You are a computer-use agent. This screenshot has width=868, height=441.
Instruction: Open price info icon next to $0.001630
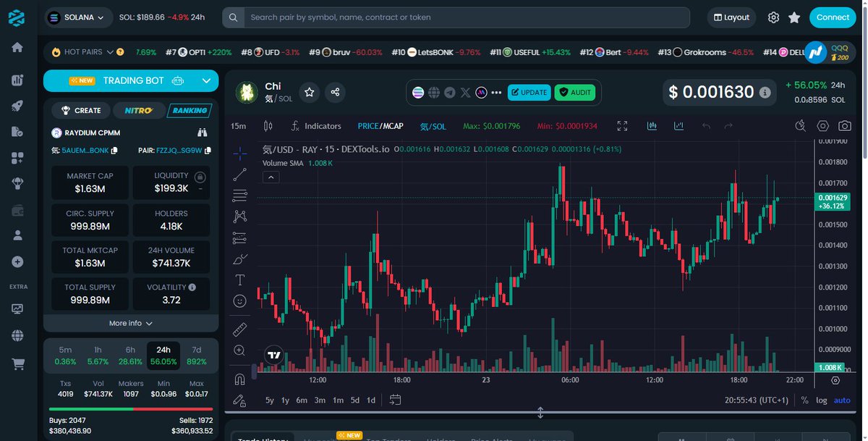765,93
